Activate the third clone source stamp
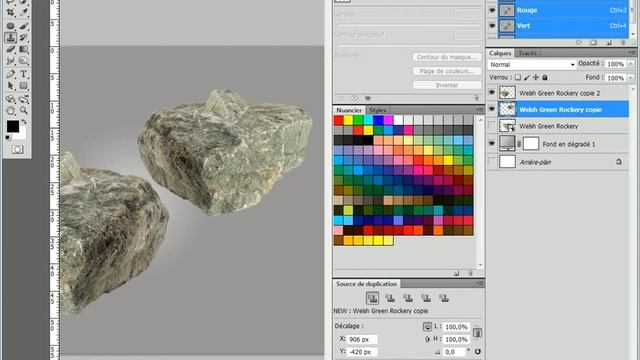 408,298
